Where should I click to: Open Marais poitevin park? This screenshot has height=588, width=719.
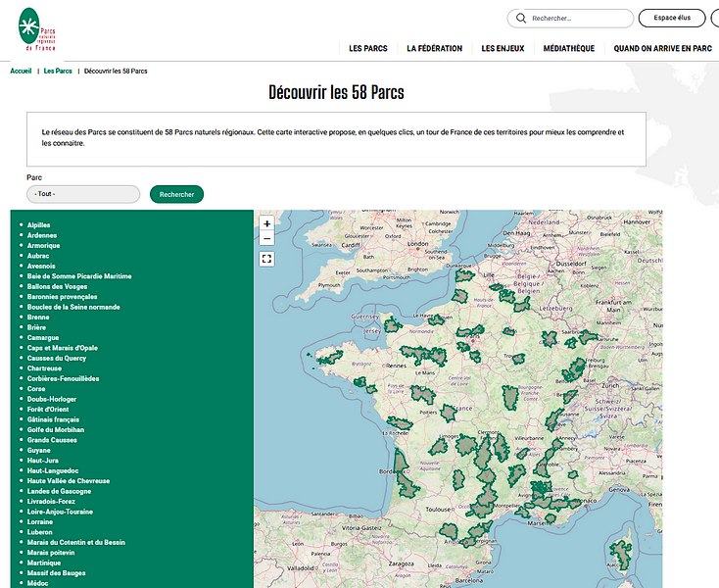(51, 553)
